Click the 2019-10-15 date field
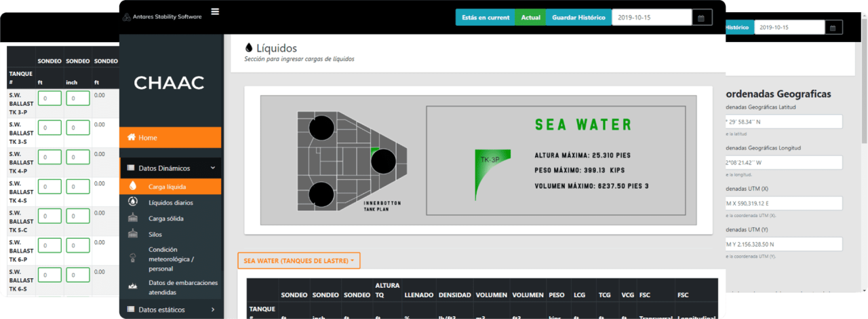Image resolution: width=868 pixels, height=319 pixels. tap(651, 18)
